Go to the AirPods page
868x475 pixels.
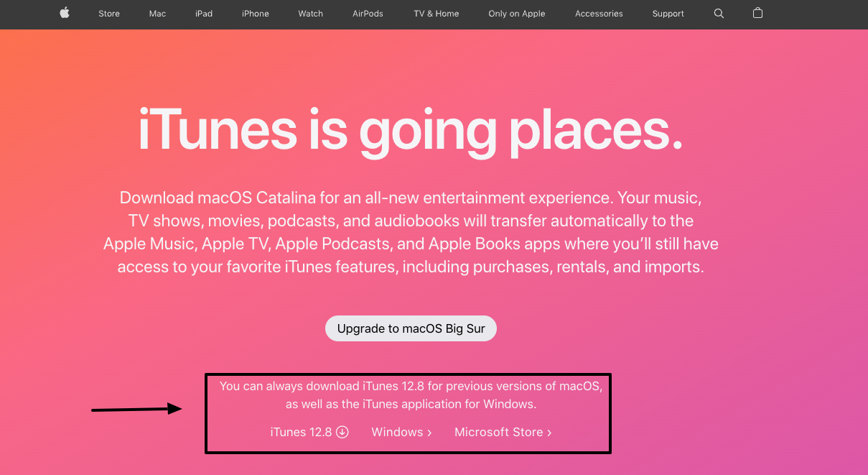368,14
